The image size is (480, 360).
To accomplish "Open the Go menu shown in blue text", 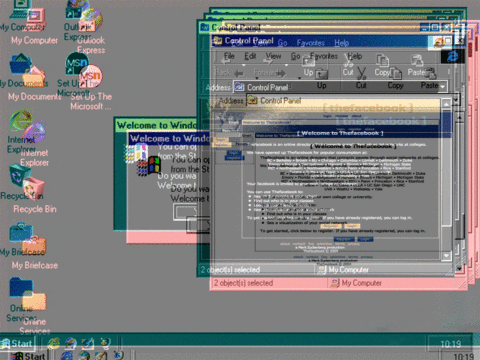I will pyautogui.click(x=283, y=43).
